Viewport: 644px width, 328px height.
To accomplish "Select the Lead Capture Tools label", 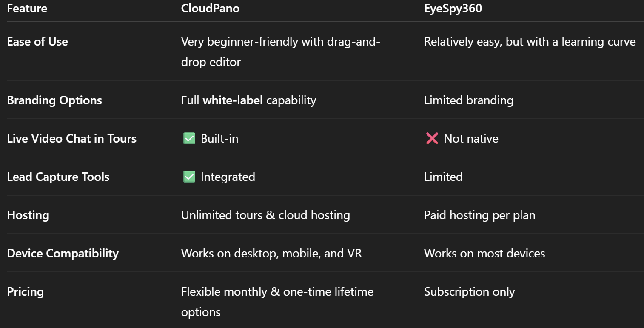I will pos(58,177).
